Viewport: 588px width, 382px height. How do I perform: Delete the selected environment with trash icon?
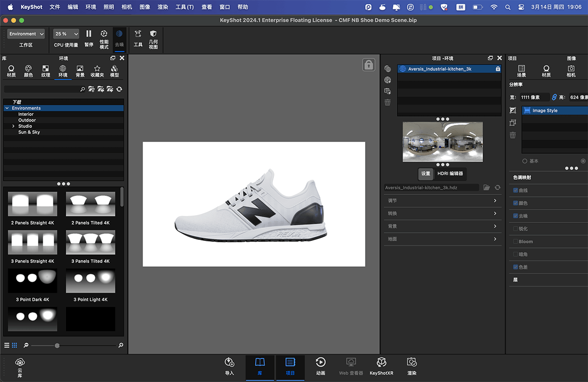[388, 102]
